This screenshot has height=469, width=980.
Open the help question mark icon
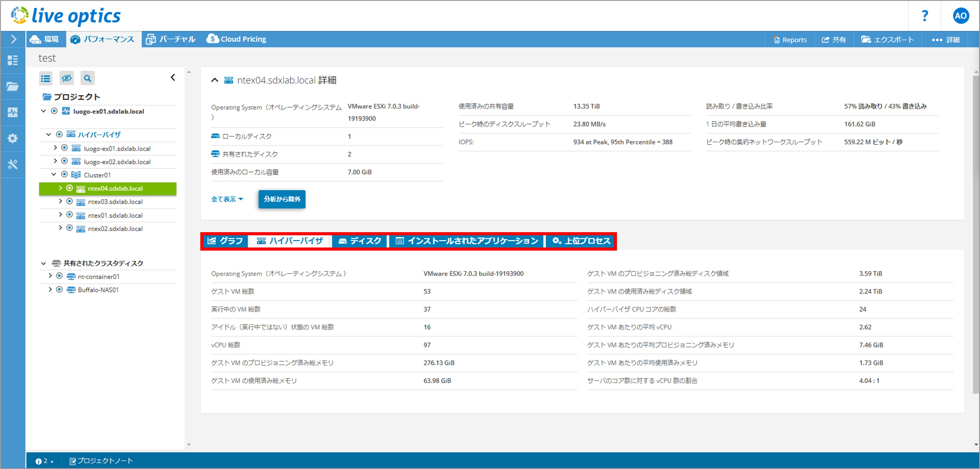[x=925, y=16]
